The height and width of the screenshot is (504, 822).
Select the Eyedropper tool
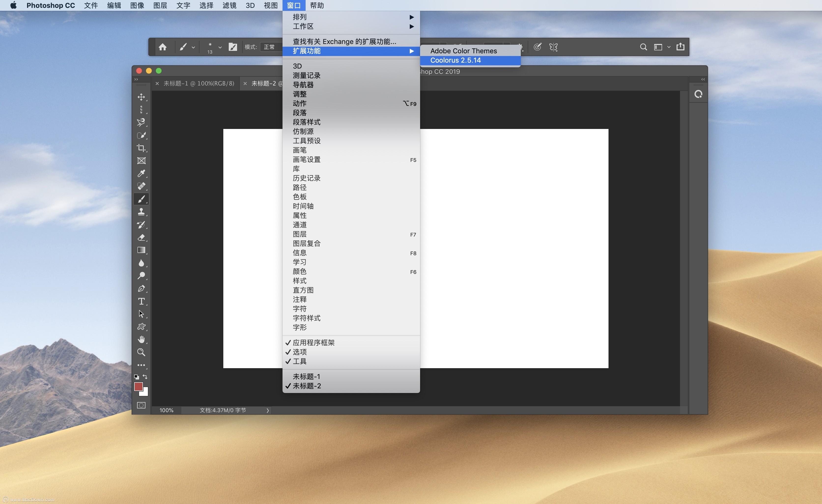tap(141, 173)
